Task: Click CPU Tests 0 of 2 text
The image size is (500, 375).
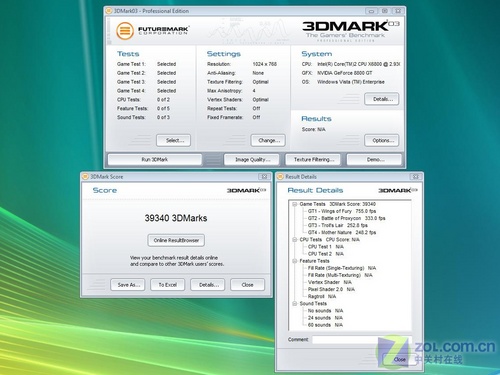Action: click(143, 100)
